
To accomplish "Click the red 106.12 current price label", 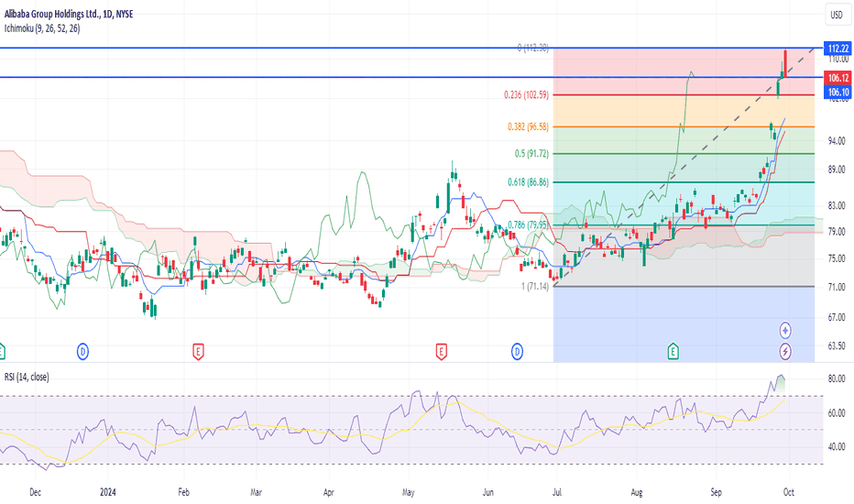I will pyautogui.click(x=838, y=78).
